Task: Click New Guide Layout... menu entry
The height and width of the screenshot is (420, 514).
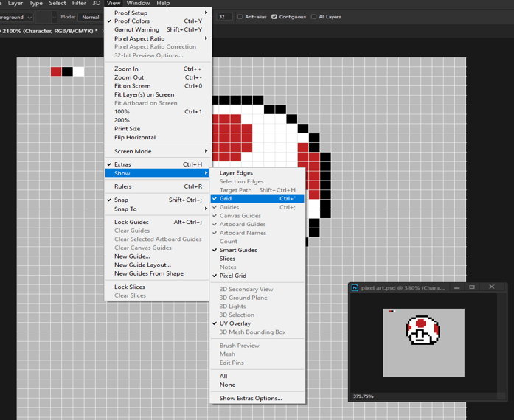Action: click(142, 265)
